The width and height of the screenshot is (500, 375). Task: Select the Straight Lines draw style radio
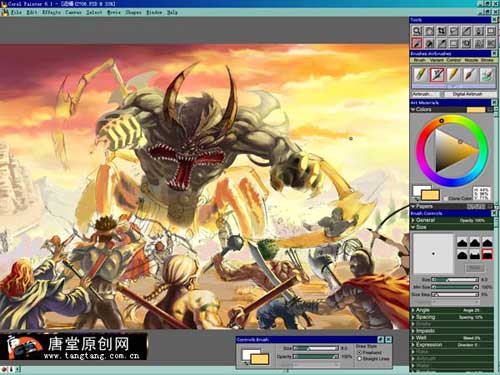pyautogui.click(x=359, y=359)
